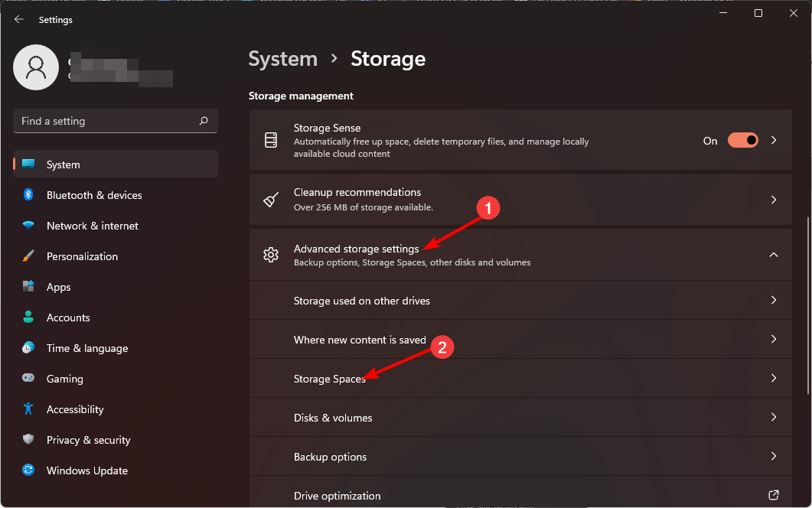Viewport: 812px width, 508px height.
Task: Click the Storage Sense drive icon
Action: point(271,141)
